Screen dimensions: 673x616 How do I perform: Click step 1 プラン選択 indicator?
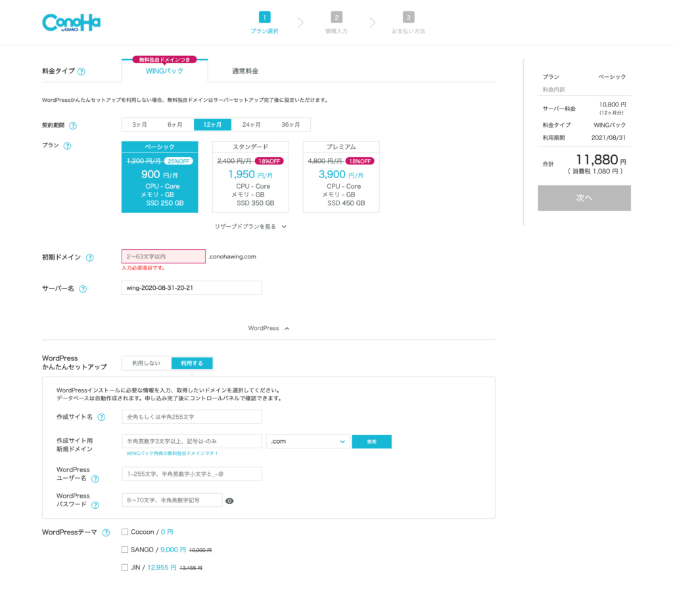264,23
